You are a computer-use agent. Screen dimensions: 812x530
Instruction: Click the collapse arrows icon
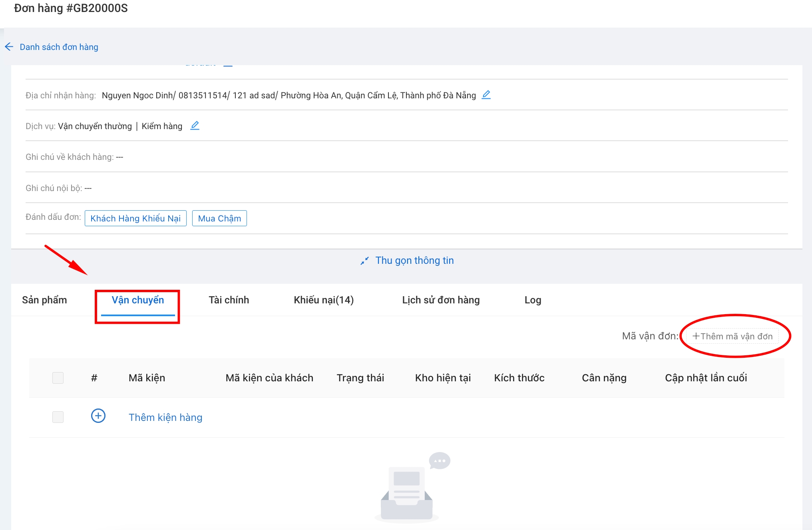(364, 261)
